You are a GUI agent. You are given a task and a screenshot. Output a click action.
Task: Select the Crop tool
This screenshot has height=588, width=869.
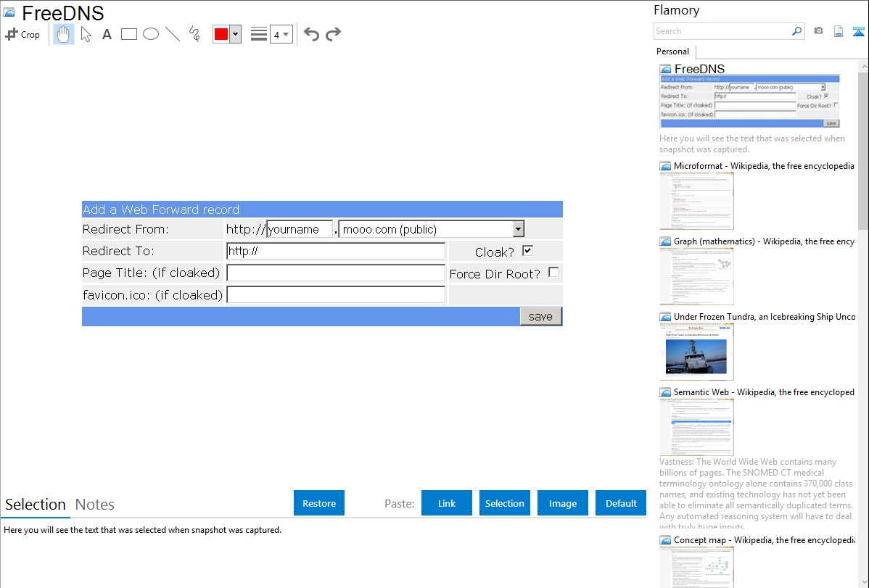tap(22, 34)
